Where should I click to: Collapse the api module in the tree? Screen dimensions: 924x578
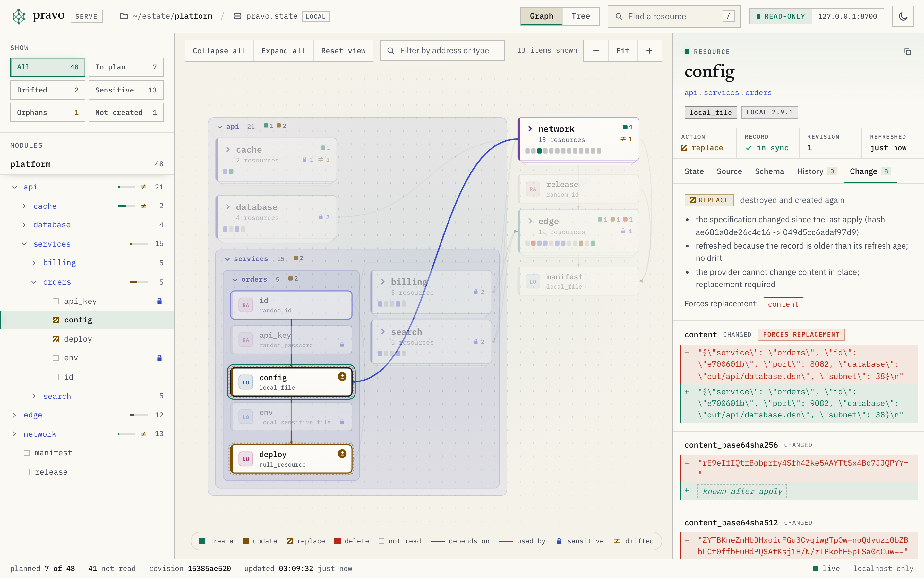click(x=14, y=187)
